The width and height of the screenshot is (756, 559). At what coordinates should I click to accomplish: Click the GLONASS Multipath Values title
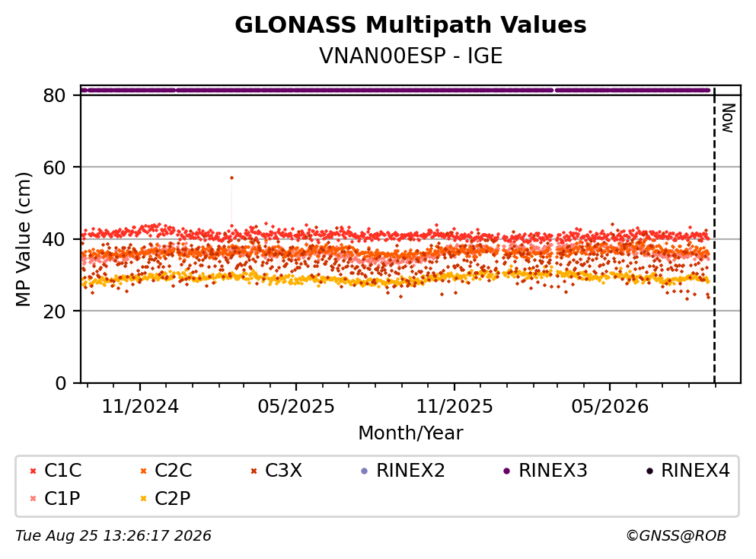[x=410, y=25]
